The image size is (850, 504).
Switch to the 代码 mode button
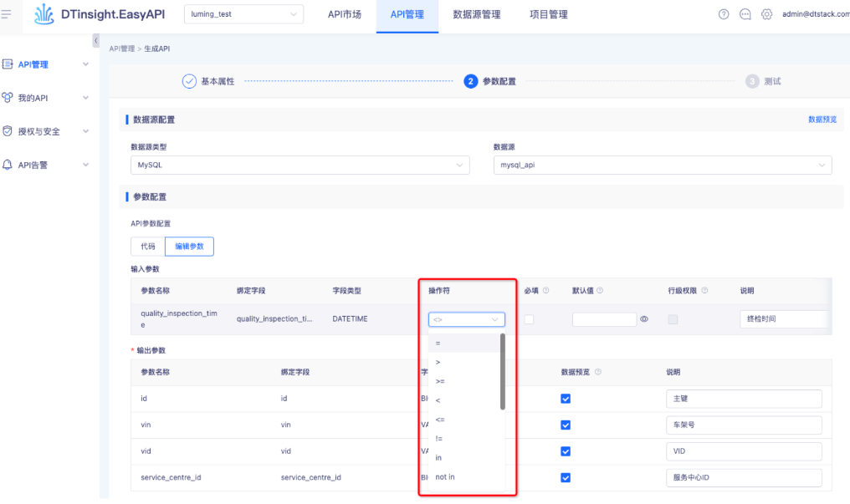click(x=147, y=247)
